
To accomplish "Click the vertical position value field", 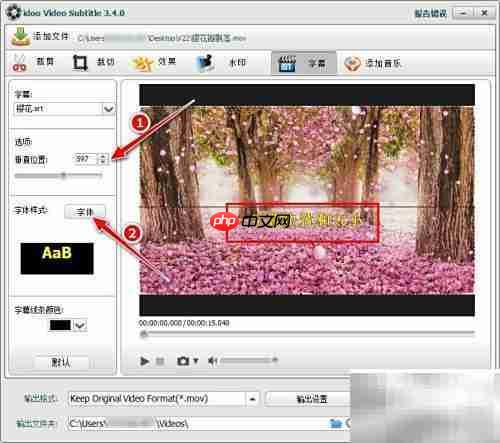I will tap(85, 159).
